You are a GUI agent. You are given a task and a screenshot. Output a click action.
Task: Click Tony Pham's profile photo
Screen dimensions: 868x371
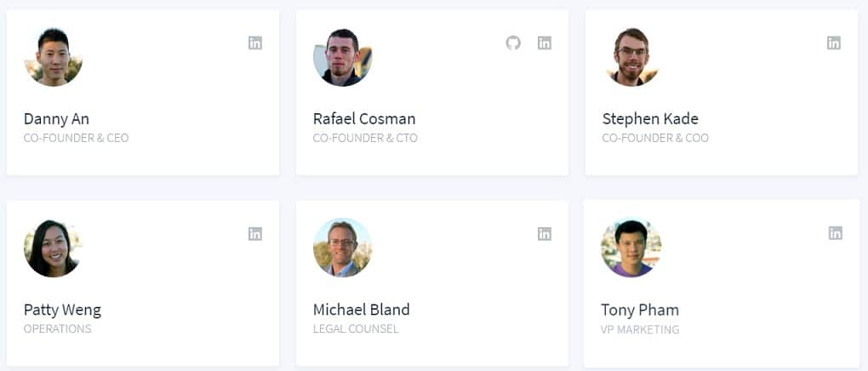click(x=631, y=248)
